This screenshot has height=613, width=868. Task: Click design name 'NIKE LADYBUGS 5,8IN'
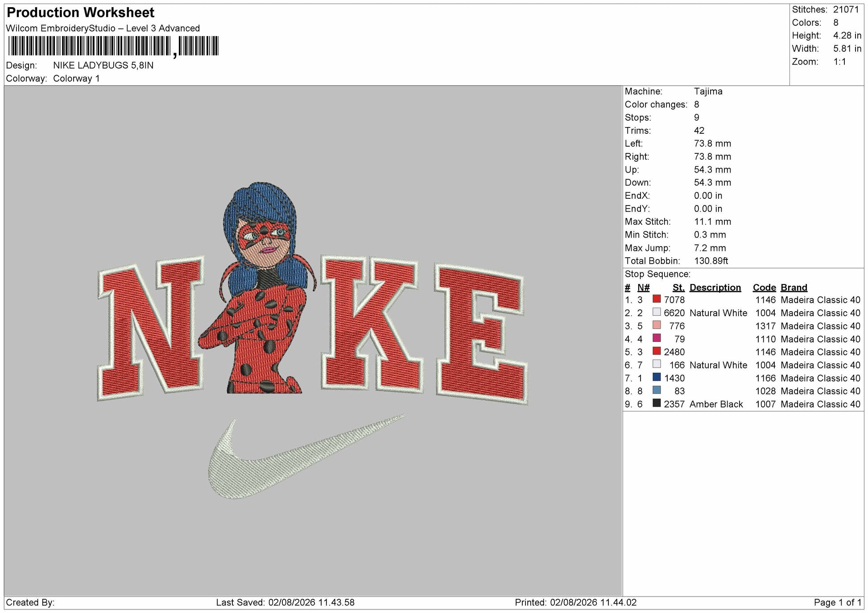coord(103,65)
